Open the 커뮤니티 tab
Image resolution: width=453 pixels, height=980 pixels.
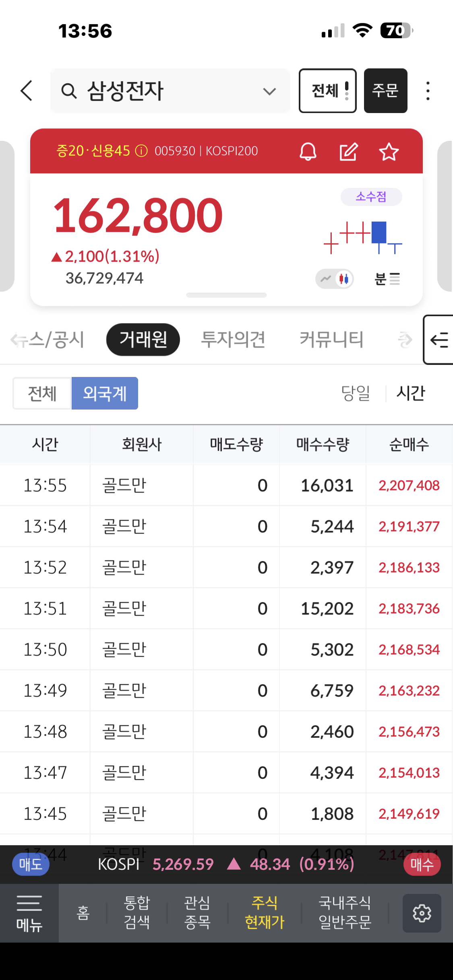[x=331, y=340]
